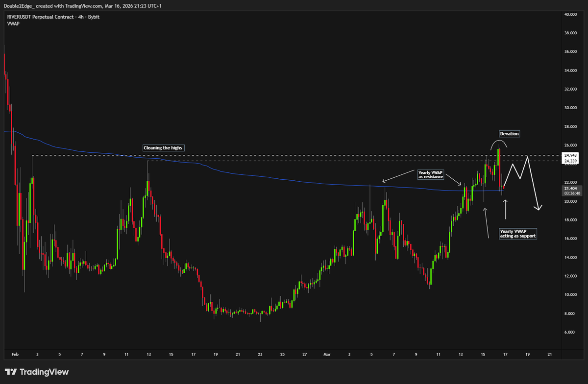Click 18.000 on the price axis
Screen dimensions: 588x384
click(x=570, y=220)
